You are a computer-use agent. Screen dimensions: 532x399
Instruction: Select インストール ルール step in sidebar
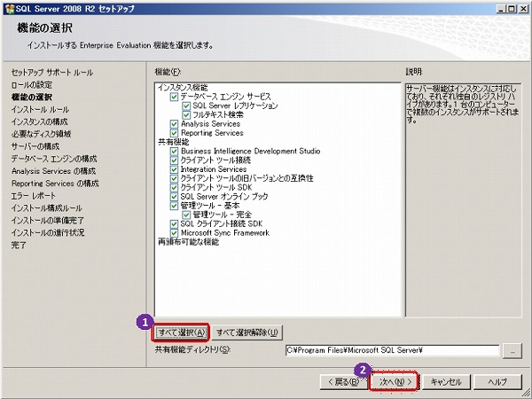point(40,110)
